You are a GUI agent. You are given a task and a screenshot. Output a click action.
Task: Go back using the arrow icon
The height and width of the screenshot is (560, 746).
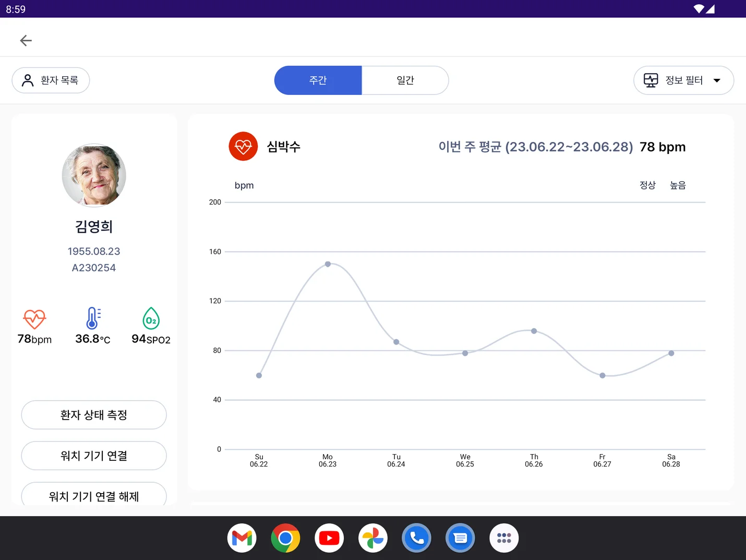(26, 41)
